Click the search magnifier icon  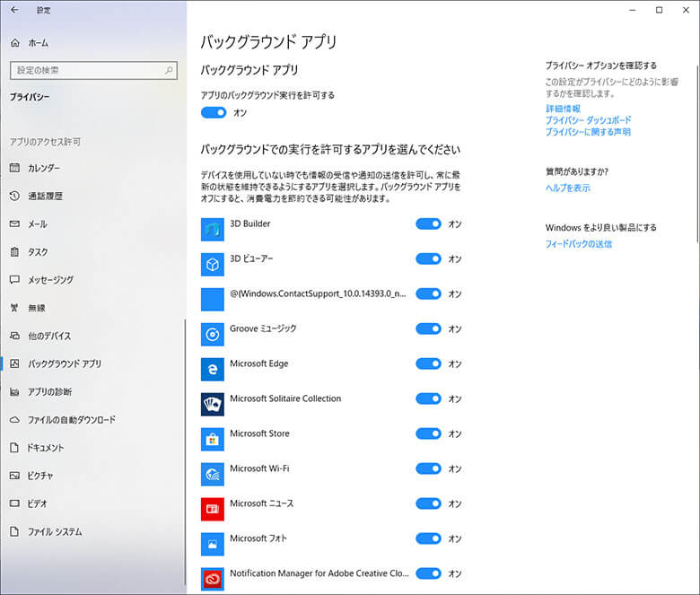[169, 70]
